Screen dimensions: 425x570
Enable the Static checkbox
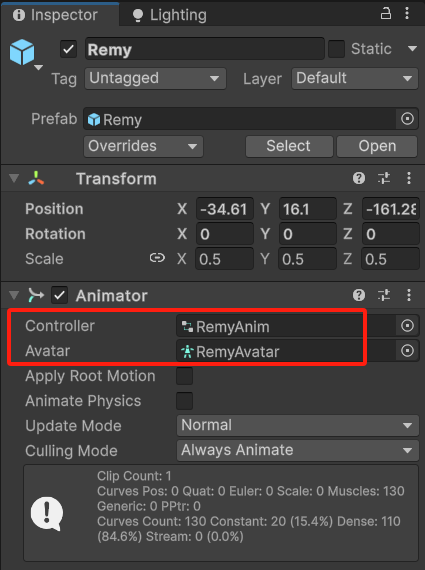336,49
